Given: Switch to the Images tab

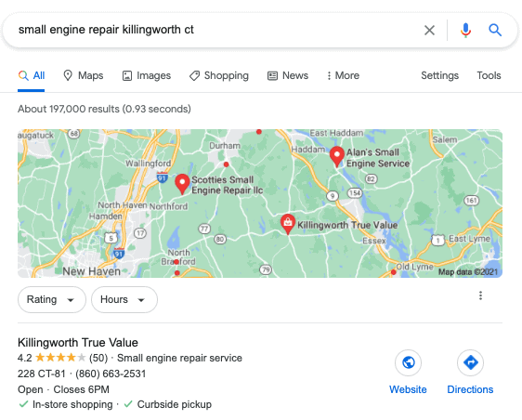Looking at the screenshot, I should pos(147,75).
